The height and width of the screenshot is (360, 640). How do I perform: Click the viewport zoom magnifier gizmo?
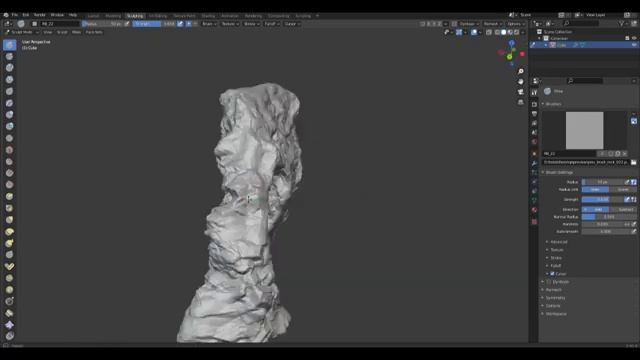coord(520,71)
